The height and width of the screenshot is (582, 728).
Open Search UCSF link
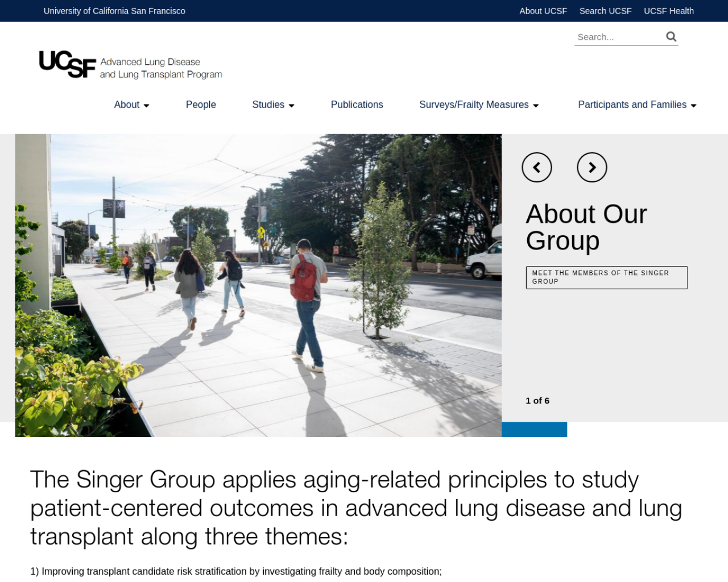coord(605,11)
